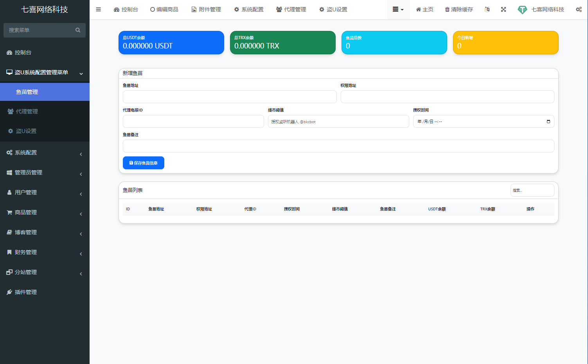Click the search magnifier icon in sidebar
The height and width of the screenshot is (364, 588).
[78, 30]
